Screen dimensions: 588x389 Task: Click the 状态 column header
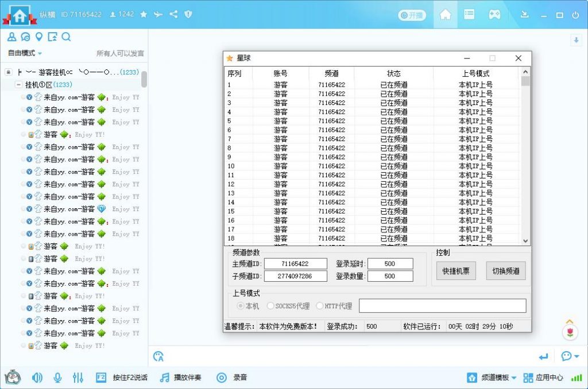tap(394, 73)
